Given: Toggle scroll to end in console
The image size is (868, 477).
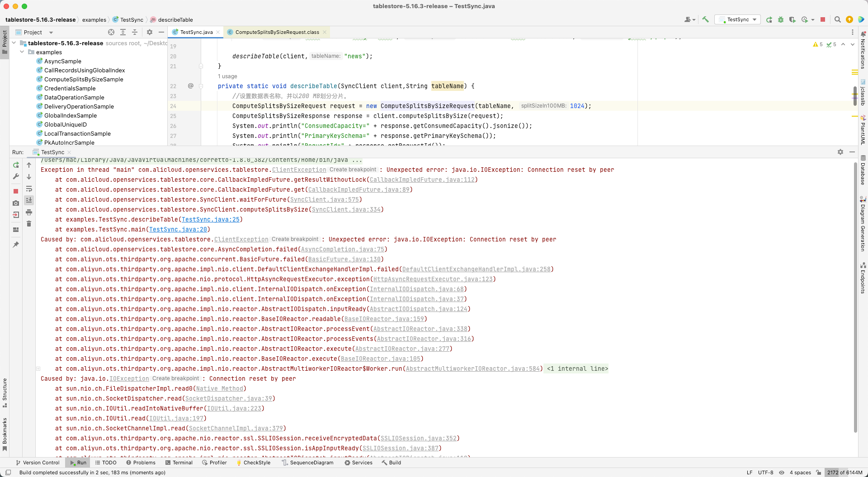Looking at the screenshot, I should (x=29, y=200).
